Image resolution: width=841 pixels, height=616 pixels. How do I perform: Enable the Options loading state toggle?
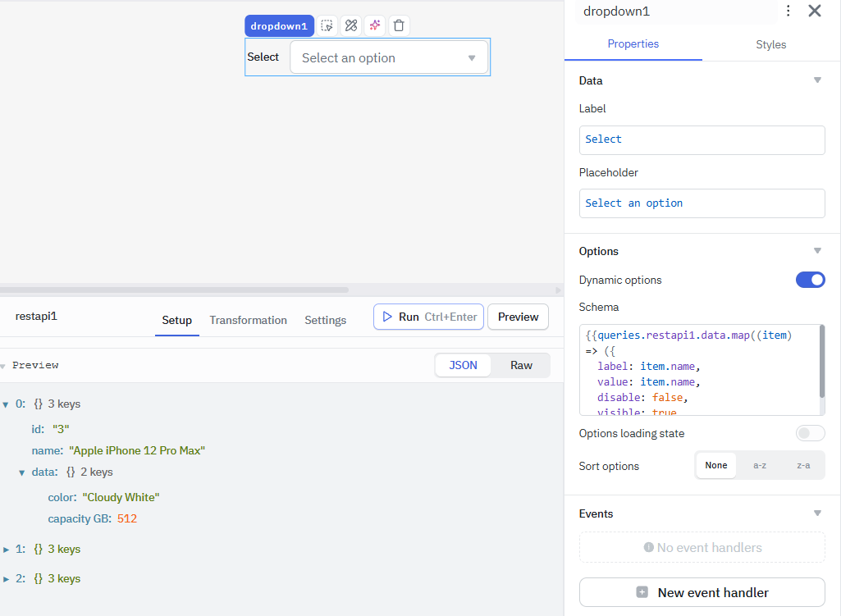(810, 433)
